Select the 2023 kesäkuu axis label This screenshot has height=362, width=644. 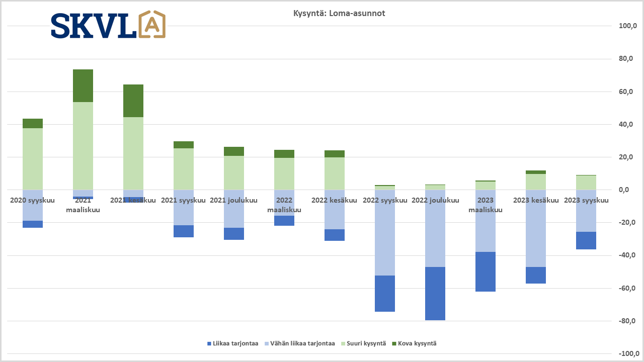tap(536, 201)
